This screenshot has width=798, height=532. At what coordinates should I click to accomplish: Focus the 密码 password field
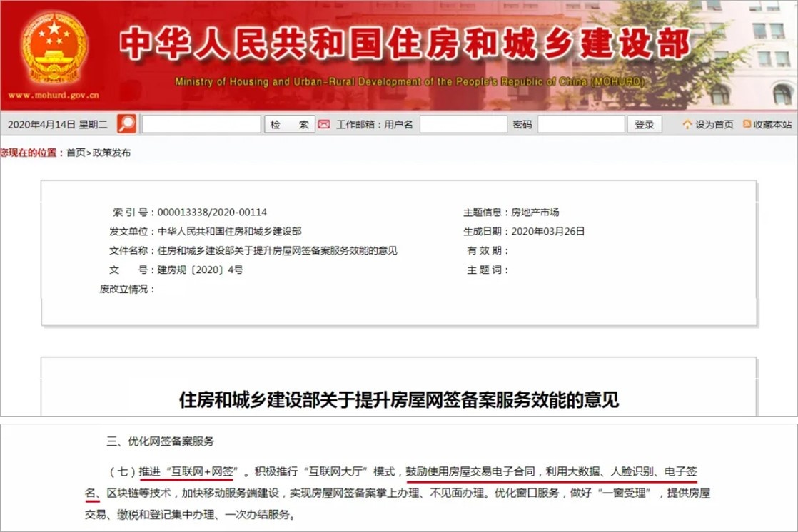tap(581, 124)
